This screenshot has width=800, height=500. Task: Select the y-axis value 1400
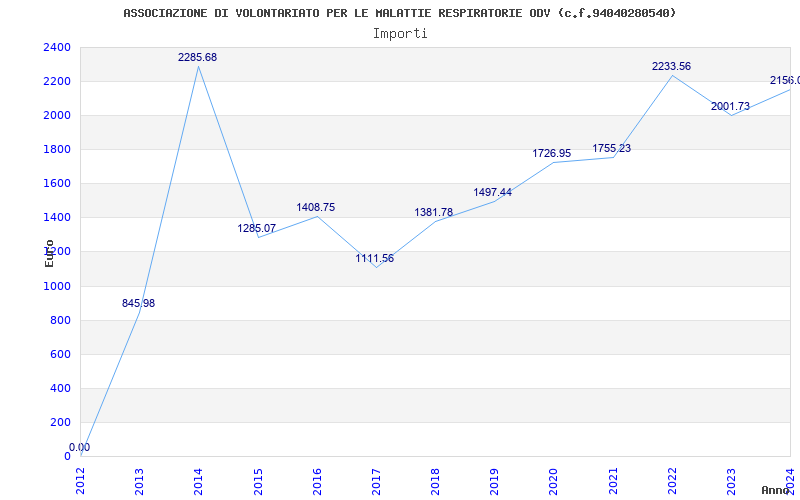tap(57, 218)
